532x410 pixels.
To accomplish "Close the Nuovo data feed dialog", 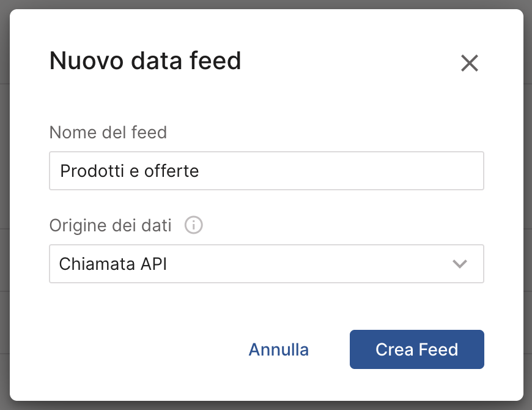I will pyautogui.click(x=469, y=63).
